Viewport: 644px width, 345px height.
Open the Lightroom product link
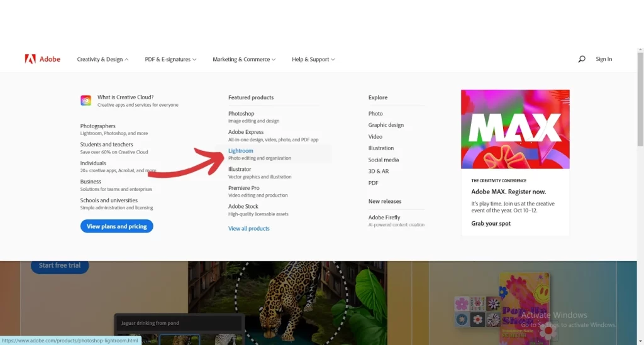[241, 151]
